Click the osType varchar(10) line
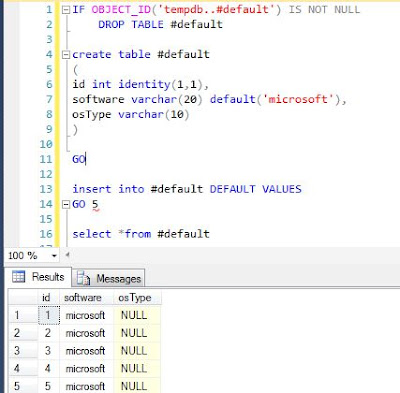The height and width of the screenshot is (393, 400). [x=131, y=114]
